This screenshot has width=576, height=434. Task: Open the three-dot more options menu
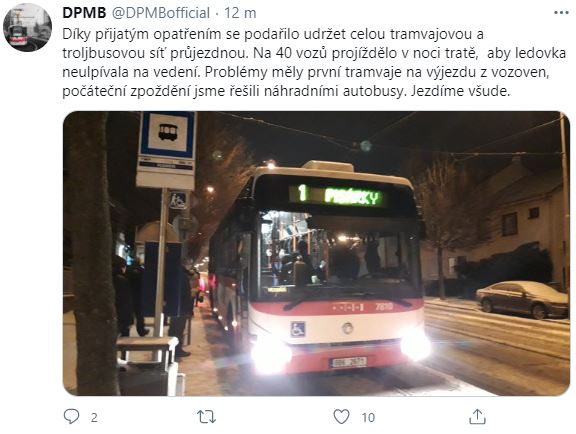coord(561,13)
